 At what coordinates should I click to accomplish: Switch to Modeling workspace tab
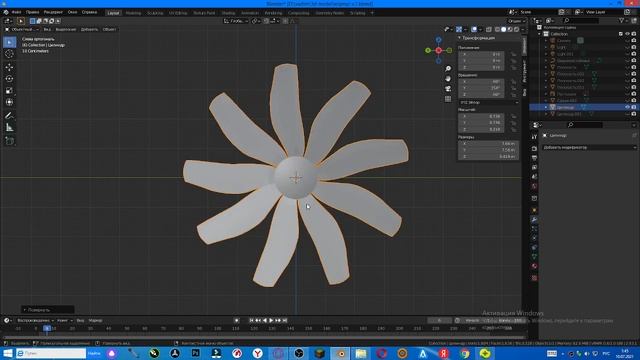point(133,13)
